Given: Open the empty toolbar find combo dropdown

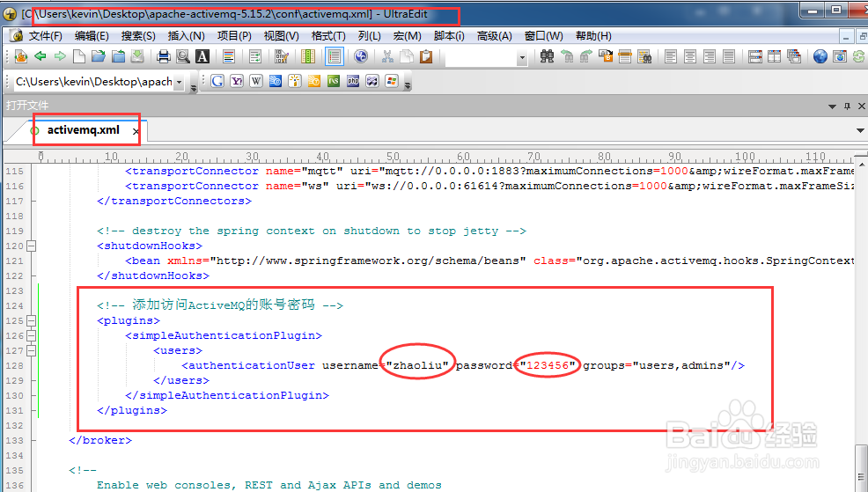Looking at the screenshot, I should tap(521, 57).
